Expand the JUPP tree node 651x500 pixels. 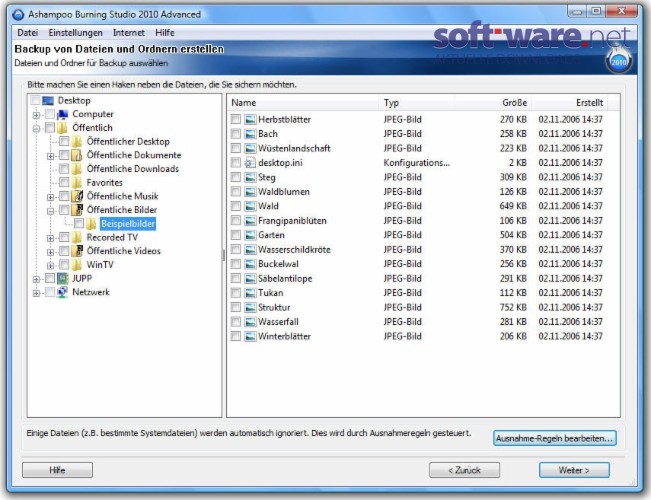(36, 279)
